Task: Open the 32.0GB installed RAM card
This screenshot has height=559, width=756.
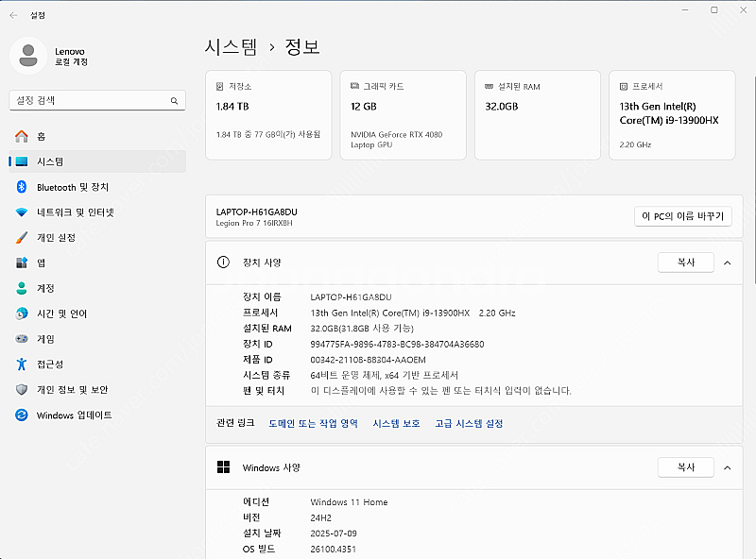Action: [538, 115]
